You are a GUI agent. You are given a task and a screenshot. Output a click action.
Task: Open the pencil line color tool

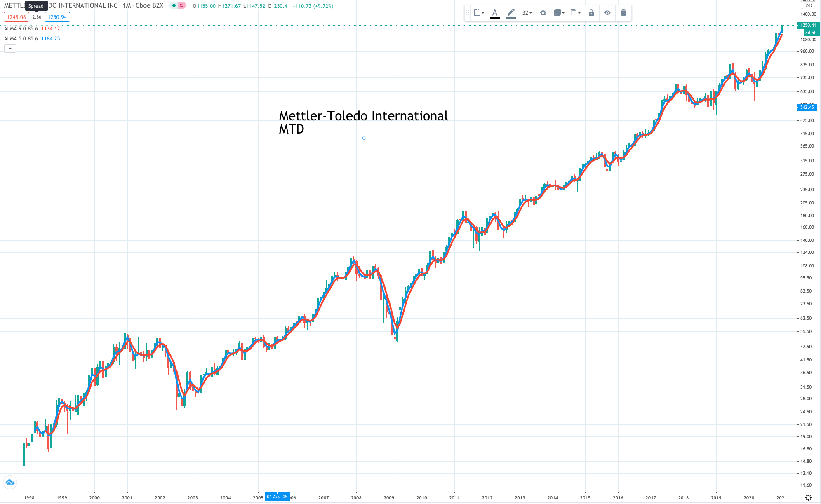(511, 13)
